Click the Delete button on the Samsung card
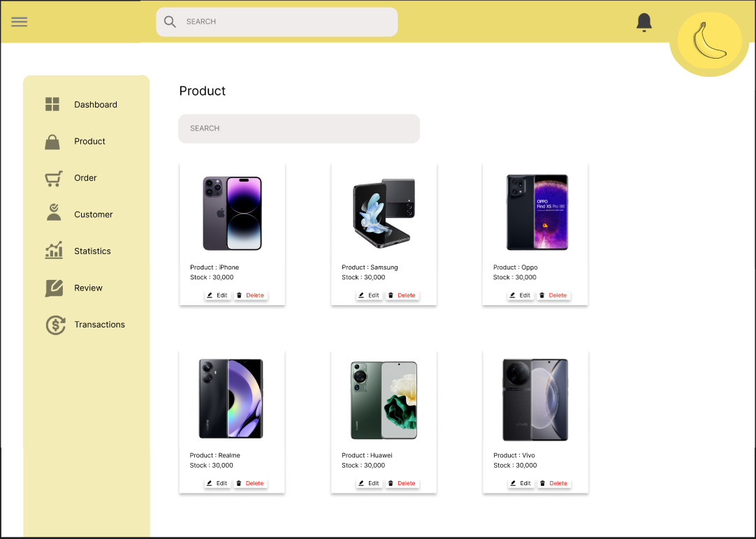The height and width of the screenshot is (539, 756). click(402, 295)
